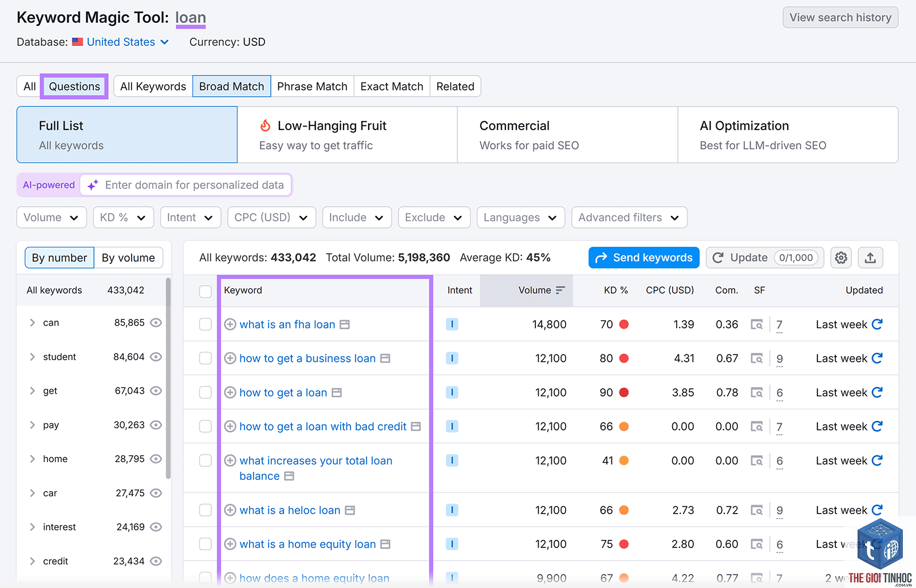Click the orange KD 41 difficulty dot

click(624, 460)
